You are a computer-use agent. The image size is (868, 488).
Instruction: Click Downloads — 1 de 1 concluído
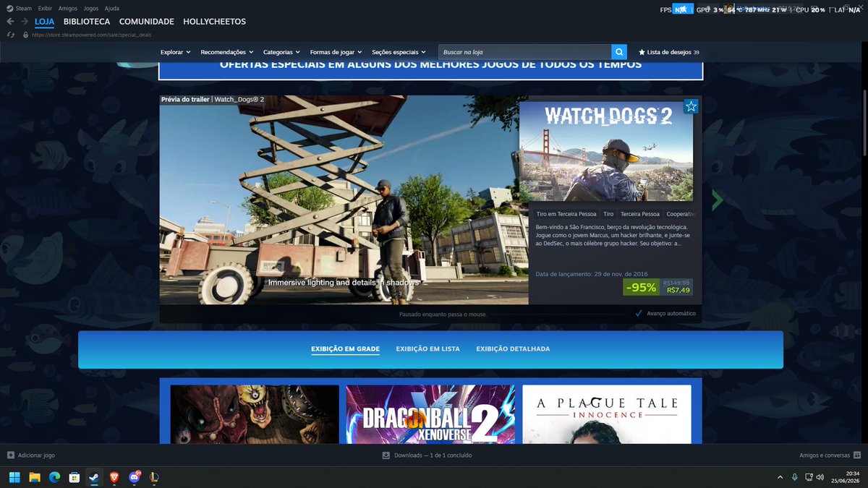[433, 455]
